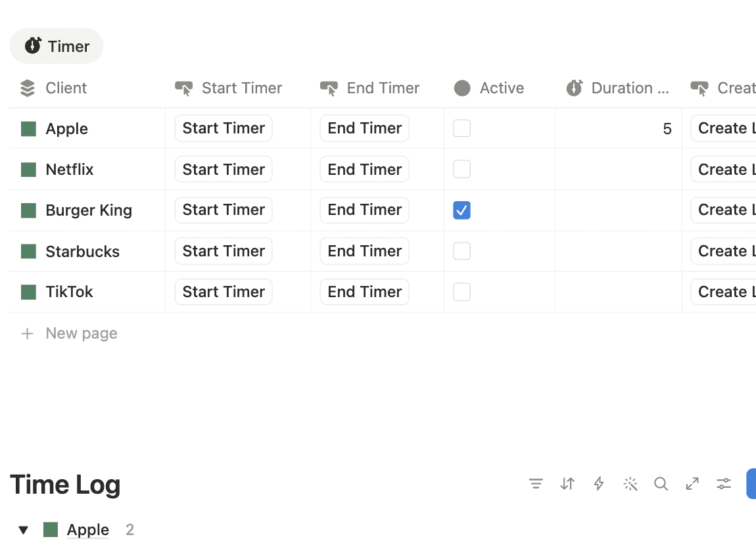
Task: Check the Active box for Apple
Action: pos(462,128)
